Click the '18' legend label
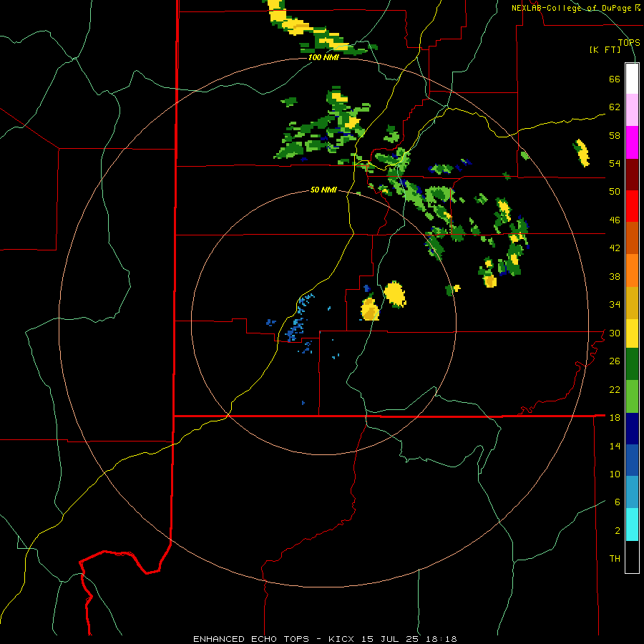Image resolution: width=644 pixels, height=644 pixels. (615, 418)
